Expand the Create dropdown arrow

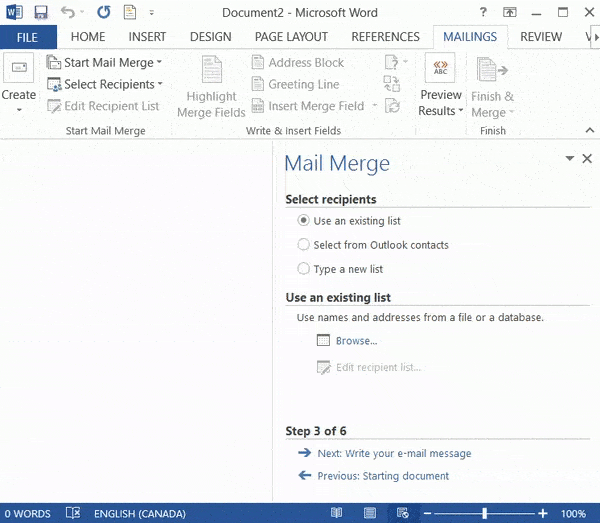click(x=19, y=110)
